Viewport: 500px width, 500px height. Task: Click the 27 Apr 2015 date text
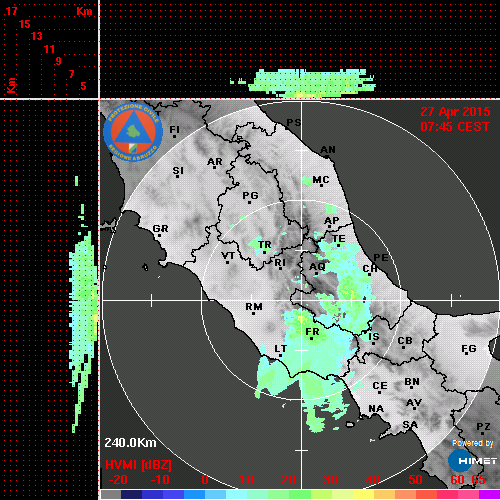(x=455, y=112)
